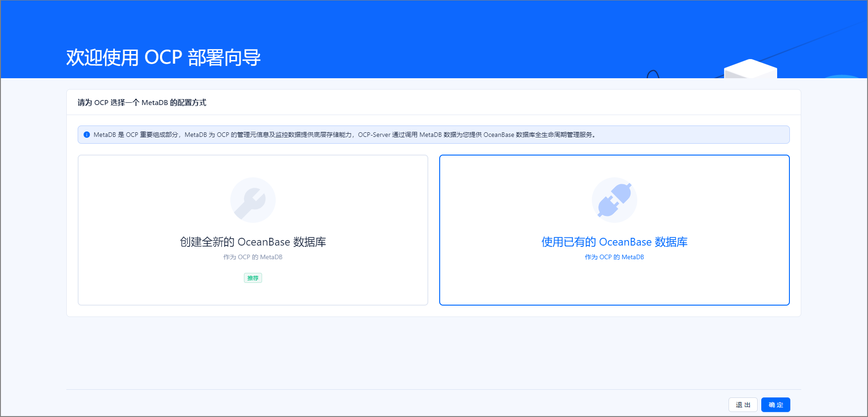Deselect the highlighted right option card

pos(614,230)
